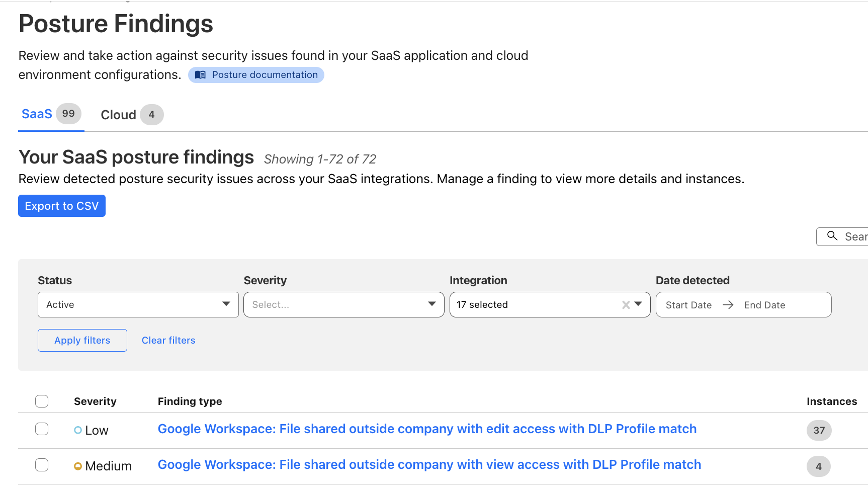This screenshot has height=488, width=868.
Task: Click the arrow icon between Start and End Date
Action: (x=728, y=305)
